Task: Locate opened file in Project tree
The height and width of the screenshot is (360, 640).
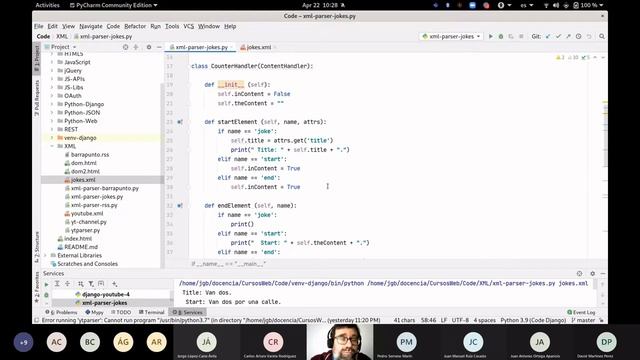Action: coord(125,47)
